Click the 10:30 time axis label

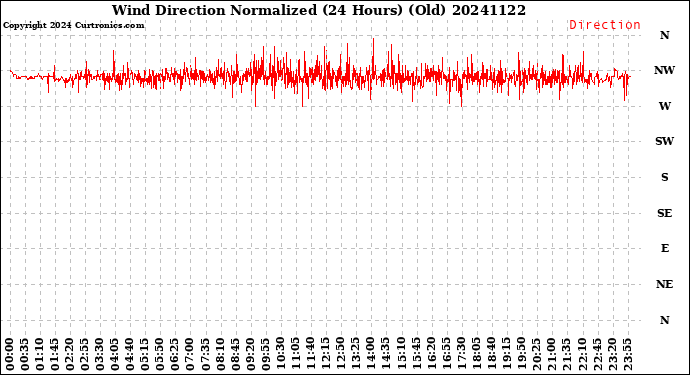tap(280, 355)
